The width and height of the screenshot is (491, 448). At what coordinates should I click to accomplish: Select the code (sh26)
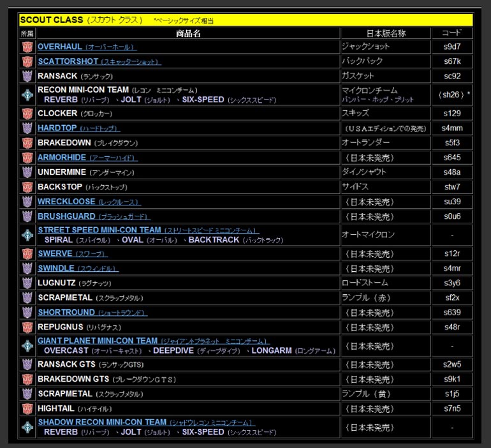coord(452,94)
